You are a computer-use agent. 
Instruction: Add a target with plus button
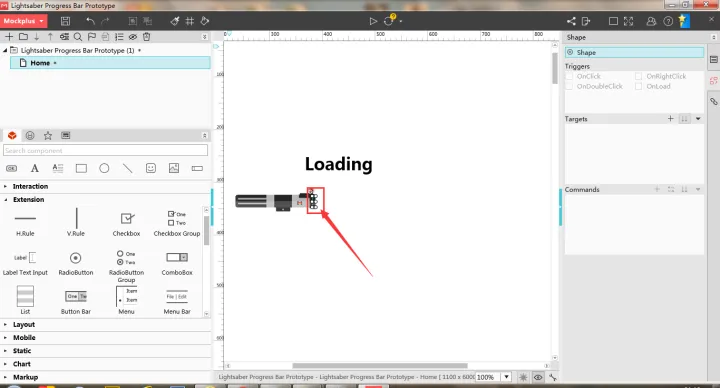670,119
